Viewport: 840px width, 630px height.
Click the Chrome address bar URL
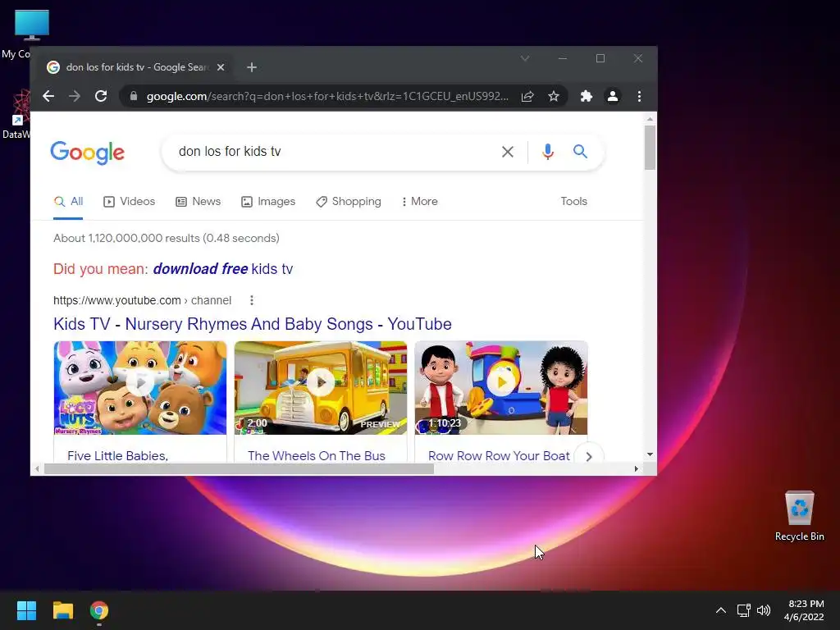(327, 97)
